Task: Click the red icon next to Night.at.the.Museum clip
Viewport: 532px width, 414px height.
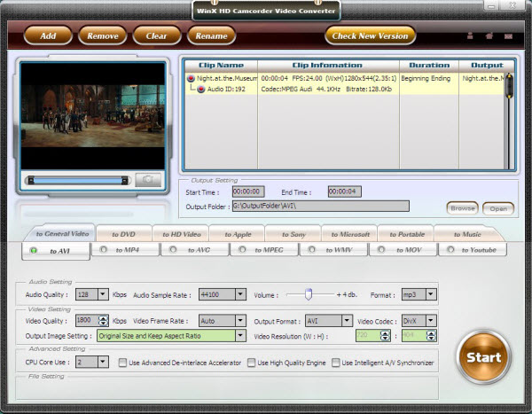Action: [191, 78]
